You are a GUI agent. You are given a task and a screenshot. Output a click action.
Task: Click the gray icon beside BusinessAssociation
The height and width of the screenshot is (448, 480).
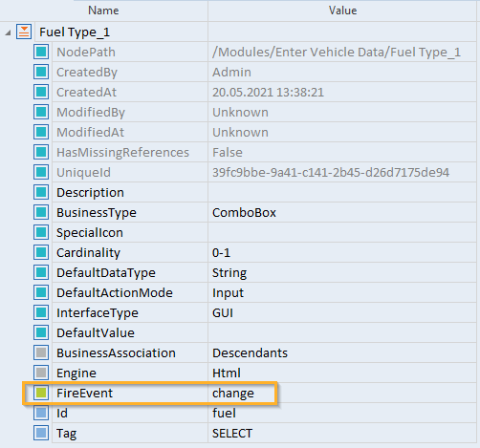41,352
